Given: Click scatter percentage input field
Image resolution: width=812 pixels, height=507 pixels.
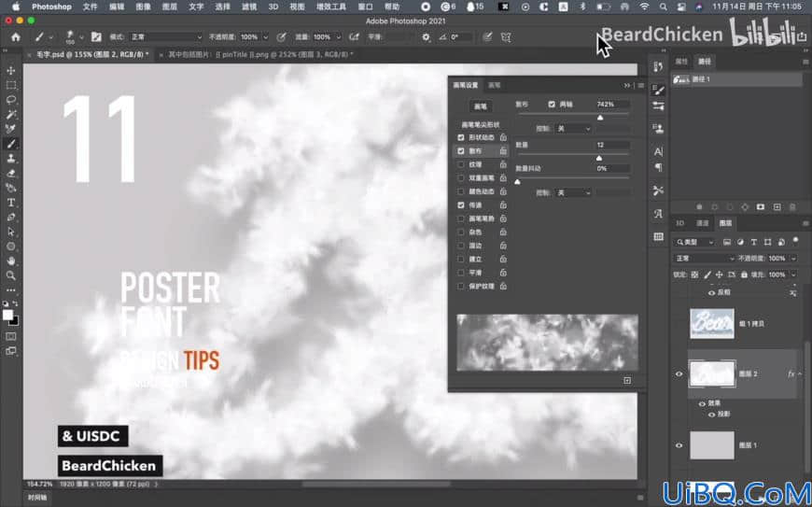Looking at the screenshot, I should pos(612,104).
